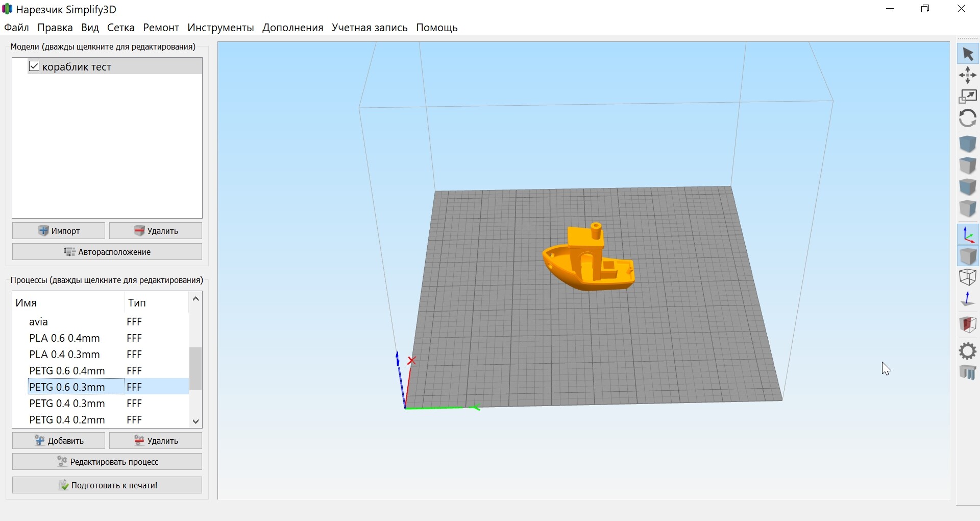Screen dimensions: 980x521
Task: Toggle the wireframe display cube icon
Action: 968,277
